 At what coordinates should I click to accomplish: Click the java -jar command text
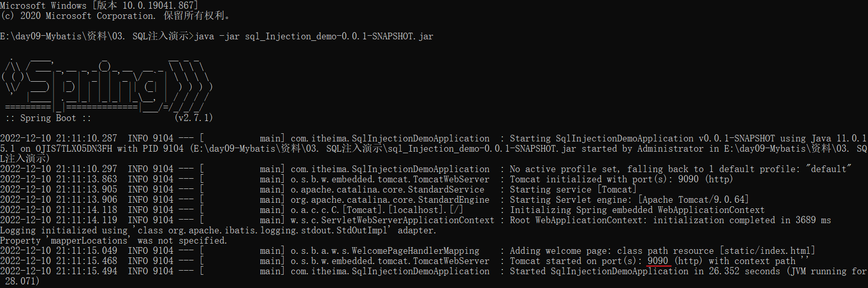click(x=314, y=36)
